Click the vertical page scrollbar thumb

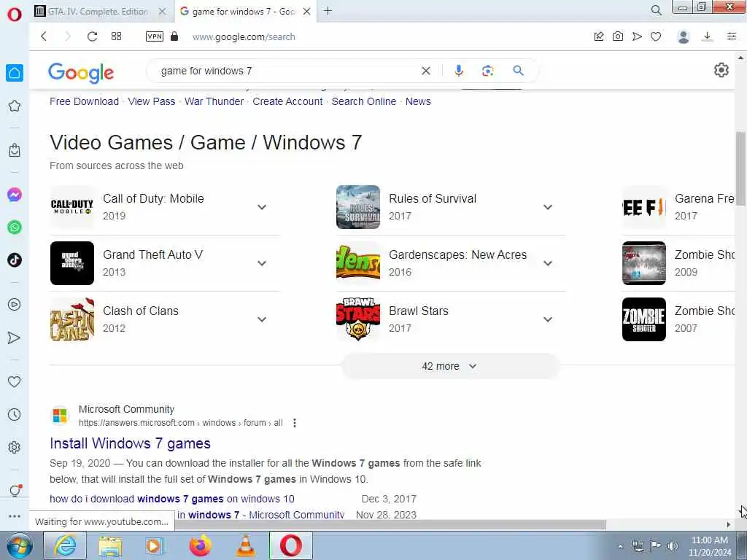pyautogui.click(x=740, y=168)
